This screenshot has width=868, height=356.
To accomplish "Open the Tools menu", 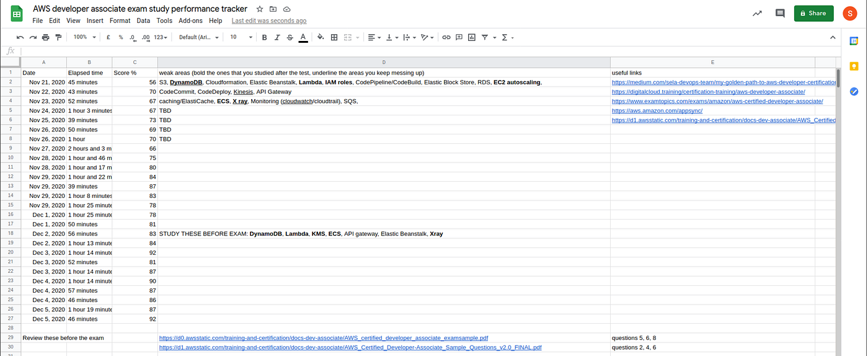I will [164, 20].
